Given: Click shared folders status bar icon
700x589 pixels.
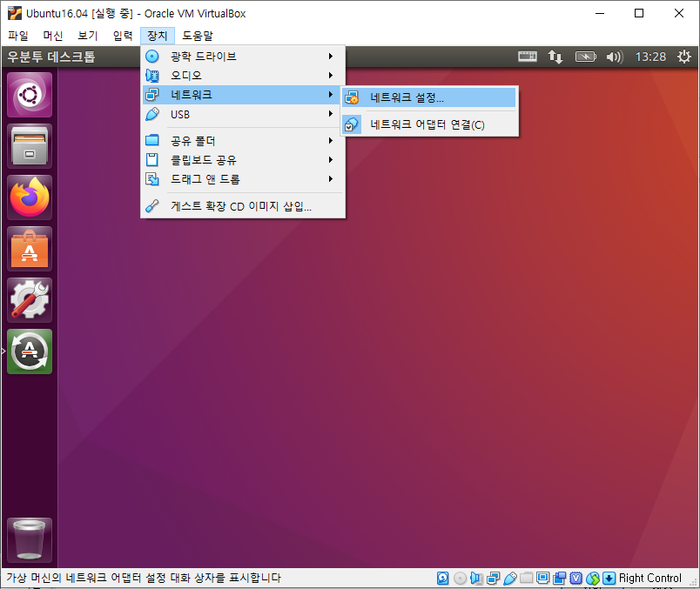Looking at the screenshot, I should click(527, 578).
